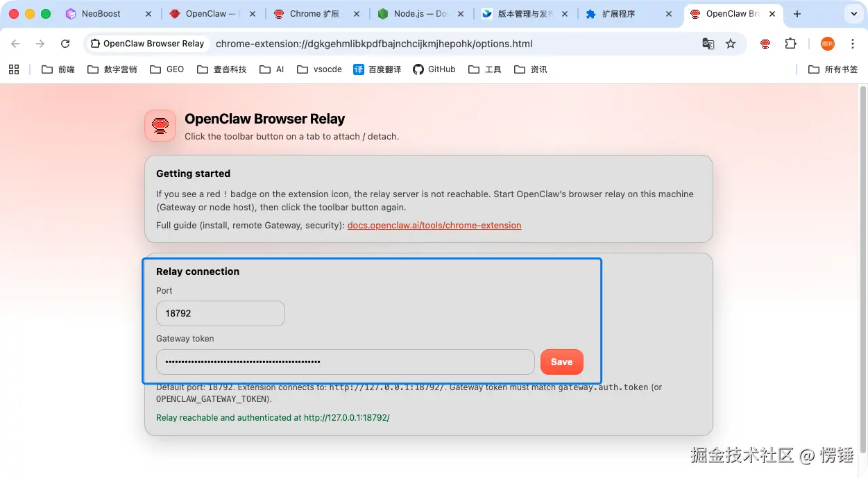Open the 数字营销 bookmarks folder
Screen dimensions: 868x479
point(112,69)
